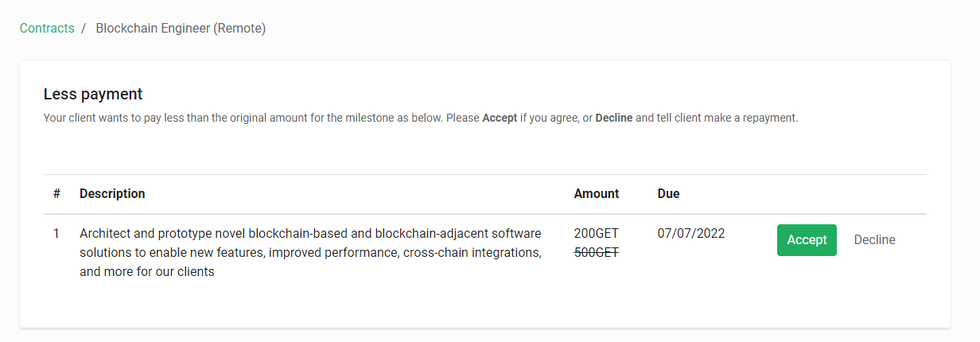
Task: Decline the reduced payment request
Action: point(874,239)
